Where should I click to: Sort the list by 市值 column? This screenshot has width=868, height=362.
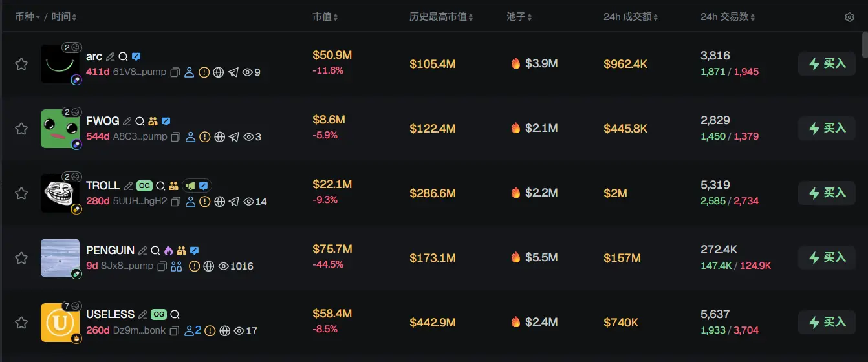[x=325, y=17]
